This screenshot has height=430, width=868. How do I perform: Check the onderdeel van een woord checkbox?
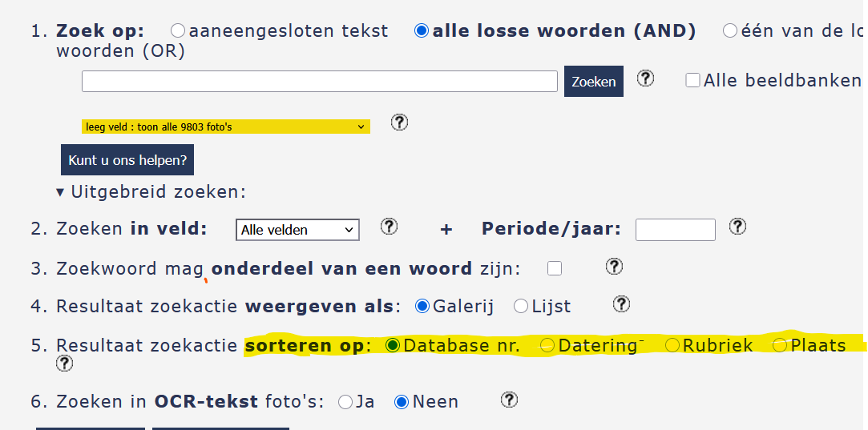pyautogui.click(x=555, y=268)
